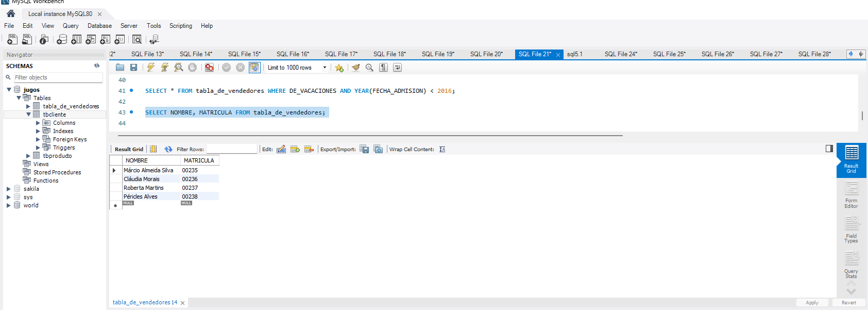Collapse the jugos schema
Image resolution: width=868 pixels, height=310 pixels.
click(9, 90)
